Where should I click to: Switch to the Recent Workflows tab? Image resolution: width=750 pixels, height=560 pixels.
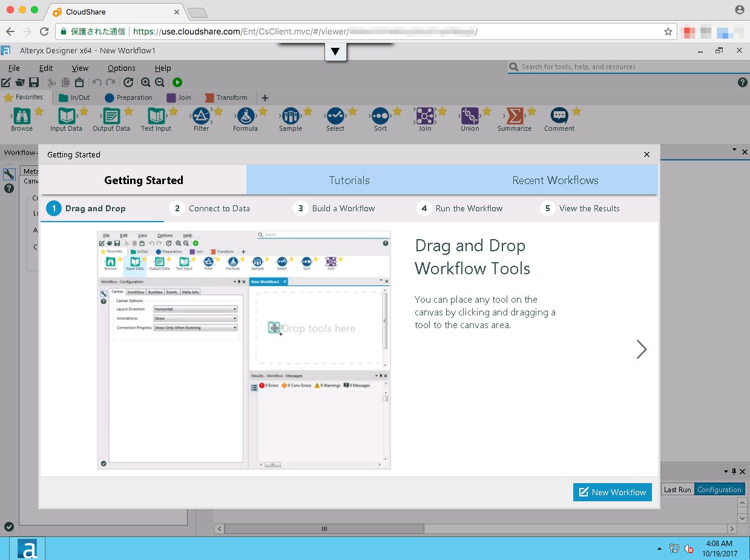coord(555,180)
